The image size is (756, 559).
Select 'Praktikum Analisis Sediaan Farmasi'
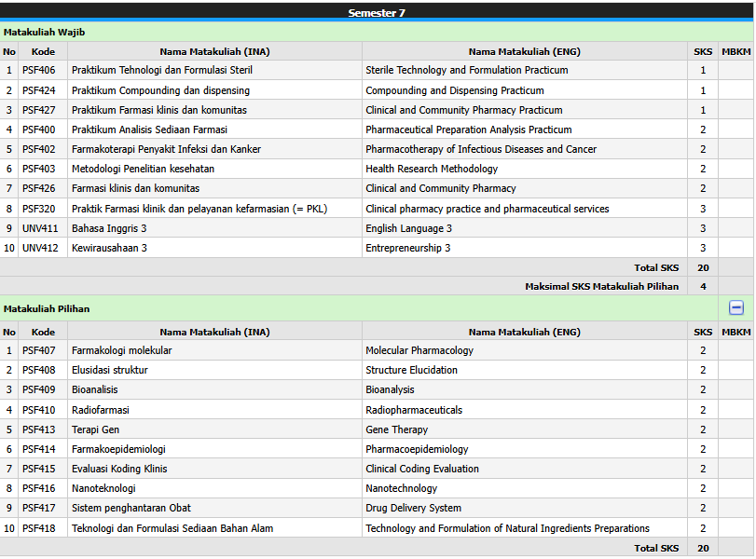point(149,130)
